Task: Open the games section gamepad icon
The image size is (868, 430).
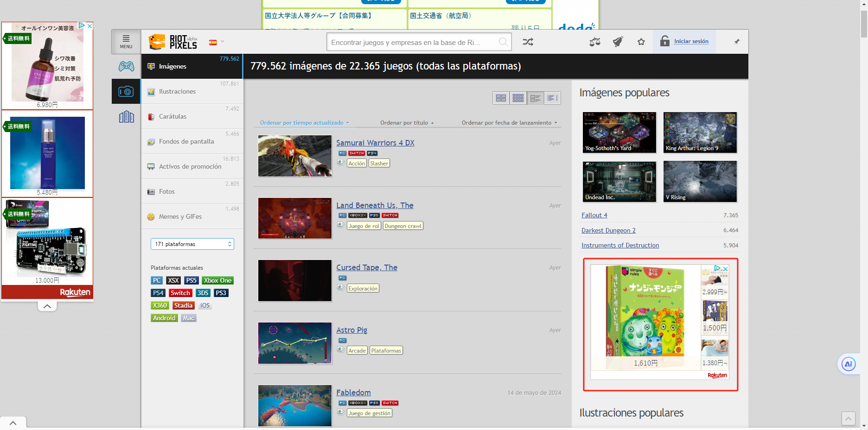Action: (126, 66)
